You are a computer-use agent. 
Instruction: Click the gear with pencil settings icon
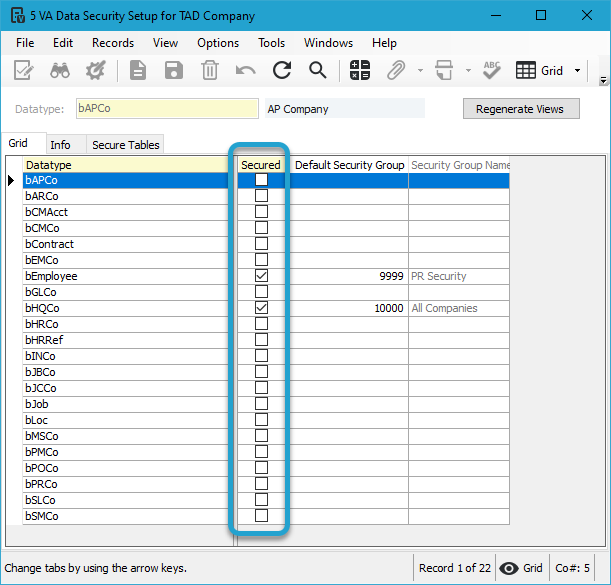(95, 71)
